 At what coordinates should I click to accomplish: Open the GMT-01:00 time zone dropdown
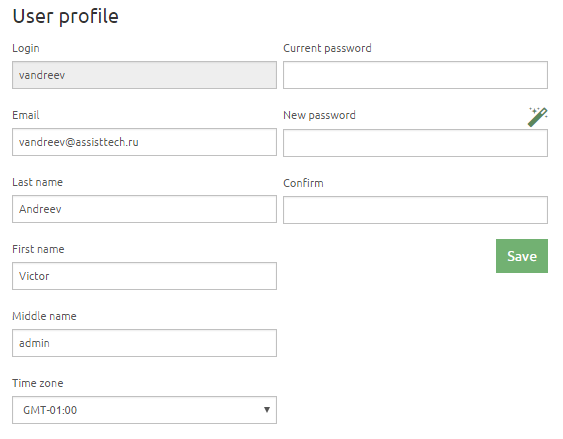pos(144,410)
